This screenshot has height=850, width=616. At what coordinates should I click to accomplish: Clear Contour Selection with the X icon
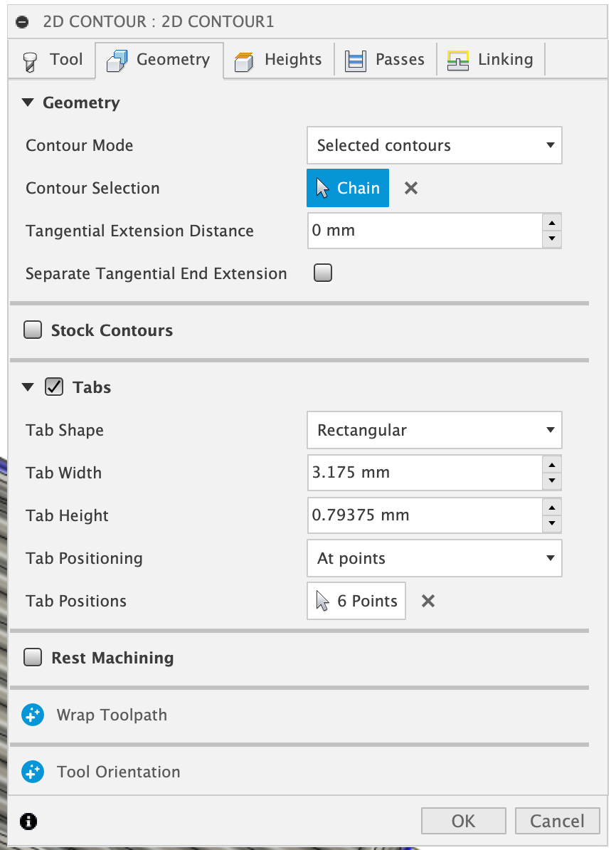pyautogui.click(x=411, y=188)
